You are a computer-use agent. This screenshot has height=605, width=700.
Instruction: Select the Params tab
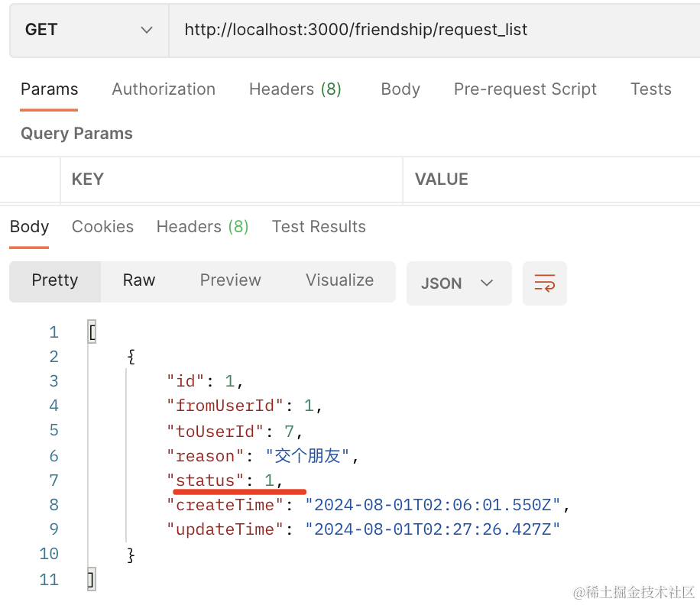pyautogui.click(x=49, y=89)
